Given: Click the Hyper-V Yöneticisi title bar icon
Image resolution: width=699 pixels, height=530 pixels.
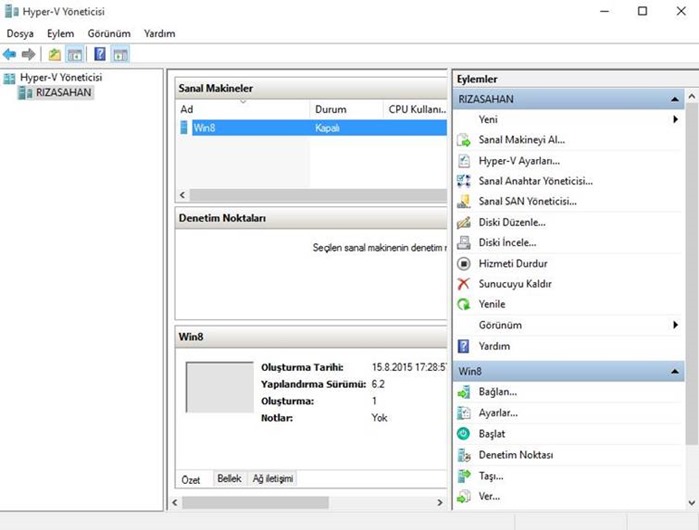Looking at the screenshot, I should (x=11, y=11).
